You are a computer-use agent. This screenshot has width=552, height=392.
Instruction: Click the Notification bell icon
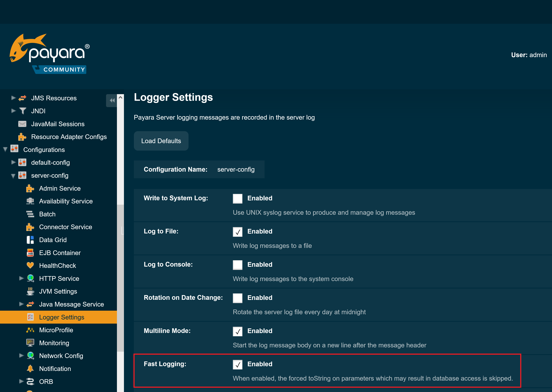[30, 369]
